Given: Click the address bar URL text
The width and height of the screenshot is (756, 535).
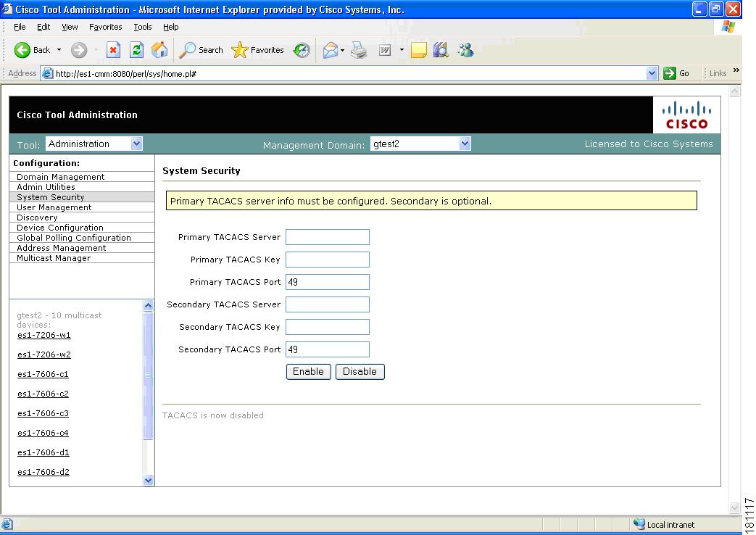Looking at the screenshot, I should coord(126,74).
